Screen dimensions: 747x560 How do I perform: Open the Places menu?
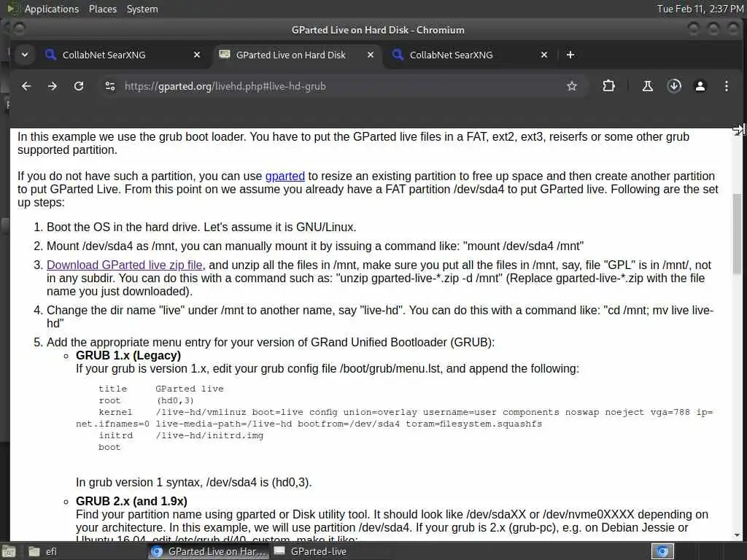tap(102, 9)
